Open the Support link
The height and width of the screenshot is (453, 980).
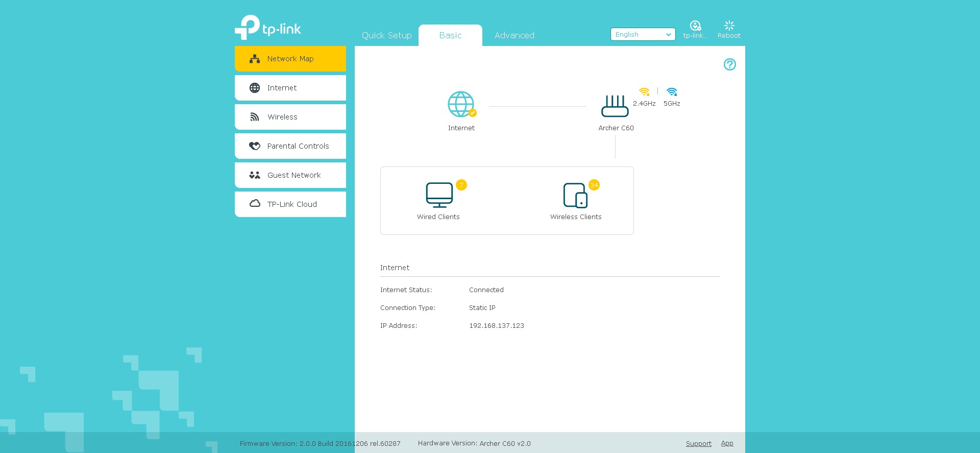click(x=699, y=443)
